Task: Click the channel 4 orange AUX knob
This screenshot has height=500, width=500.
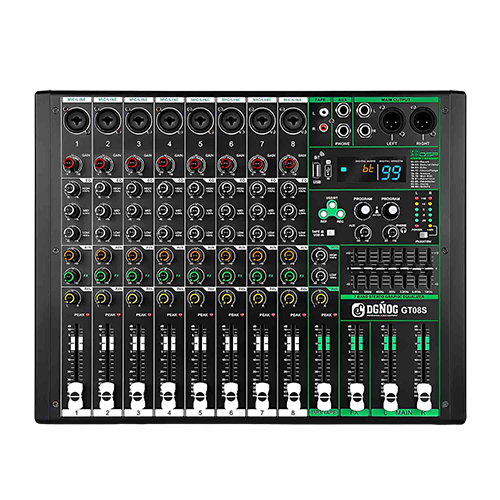Action: [x=164, y=256]
